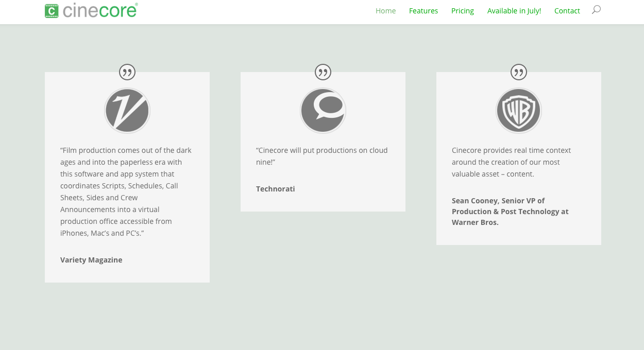Click the Sean Cooney attribution text
Viewport: 644px width, 350px height.
(511, 212)
